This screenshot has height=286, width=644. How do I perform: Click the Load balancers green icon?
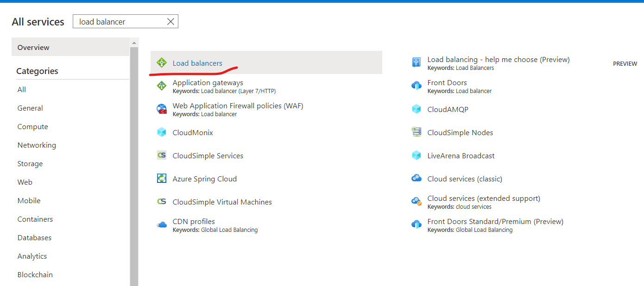162,62
